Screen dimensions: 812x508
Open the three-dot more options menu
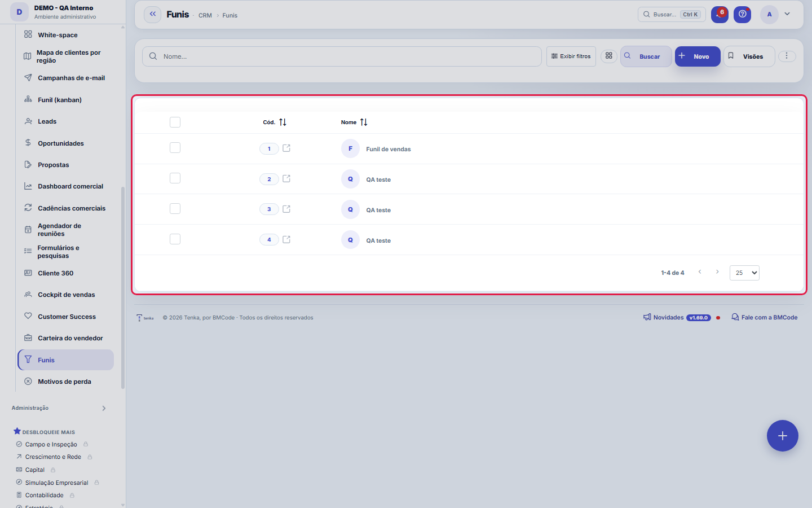tap(787, 56)
